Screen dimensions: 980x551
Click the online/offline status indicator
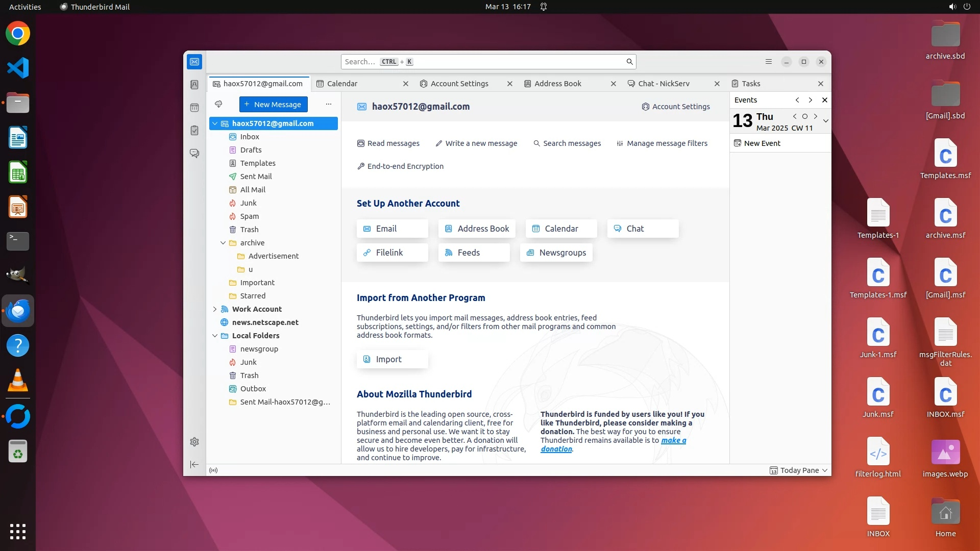click(213, 470)
